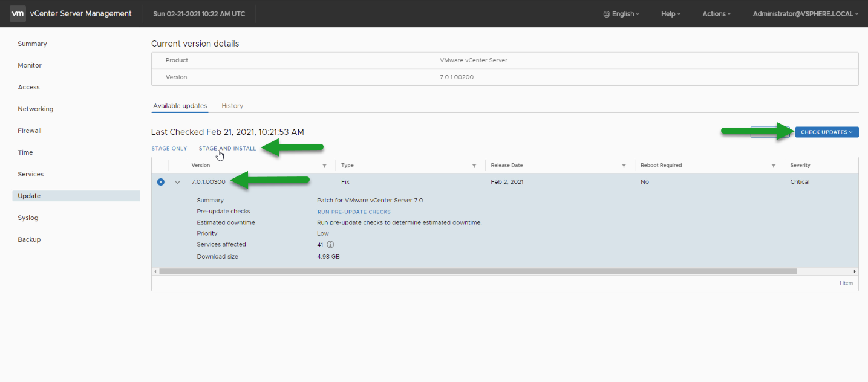Click the Version column header
Screen dimensions: 868x382
[x=201, y=166]
